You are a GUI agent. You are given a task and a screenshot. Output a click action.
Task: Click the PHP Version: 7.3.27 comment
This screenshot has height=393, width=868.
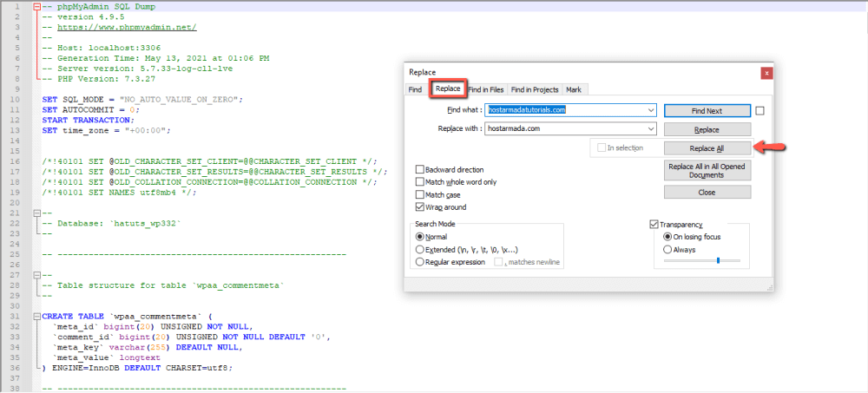[x=99, y=79]
